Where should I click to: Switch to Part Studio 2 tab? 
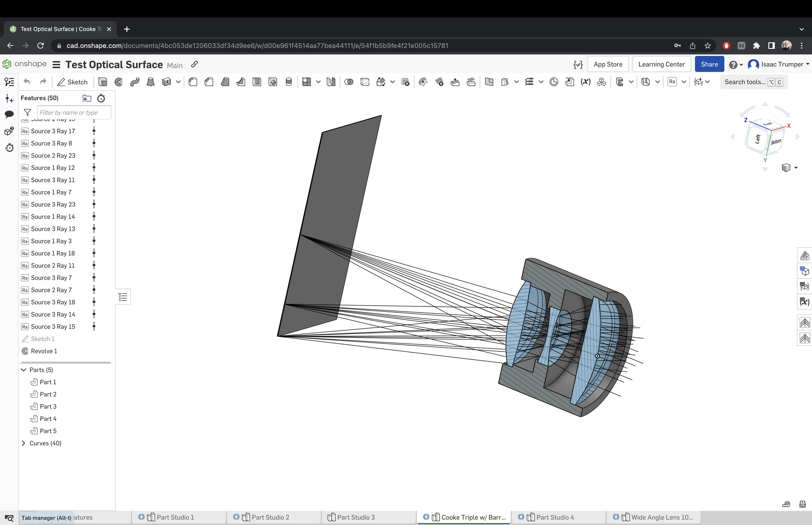(x=270, y=517)
